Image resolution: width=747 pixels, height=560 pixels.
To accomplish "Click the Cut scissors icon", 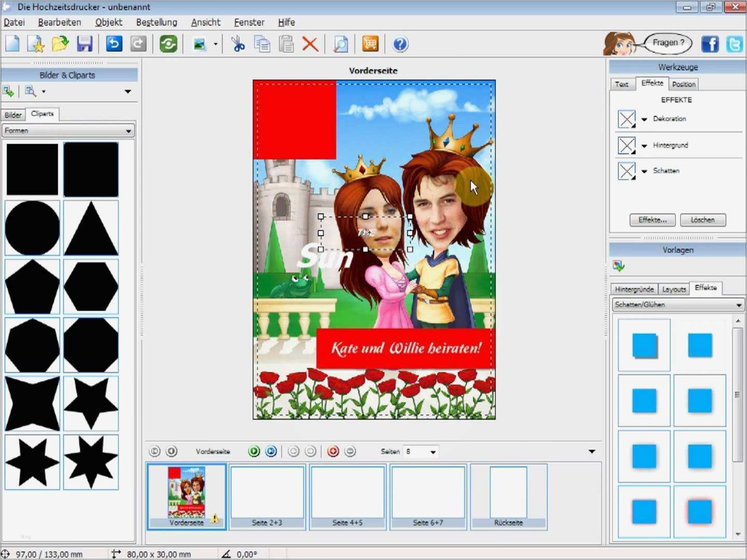I will tap(238, 44).
